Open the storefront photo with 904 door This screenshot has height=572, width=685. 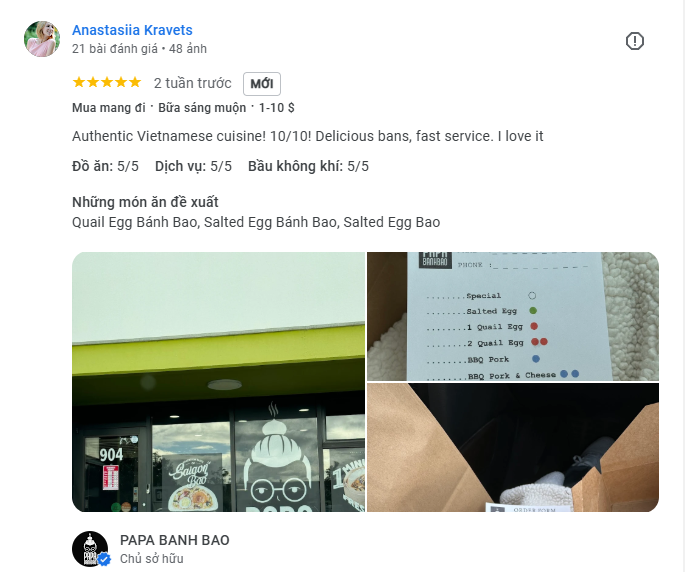point(218,381)
